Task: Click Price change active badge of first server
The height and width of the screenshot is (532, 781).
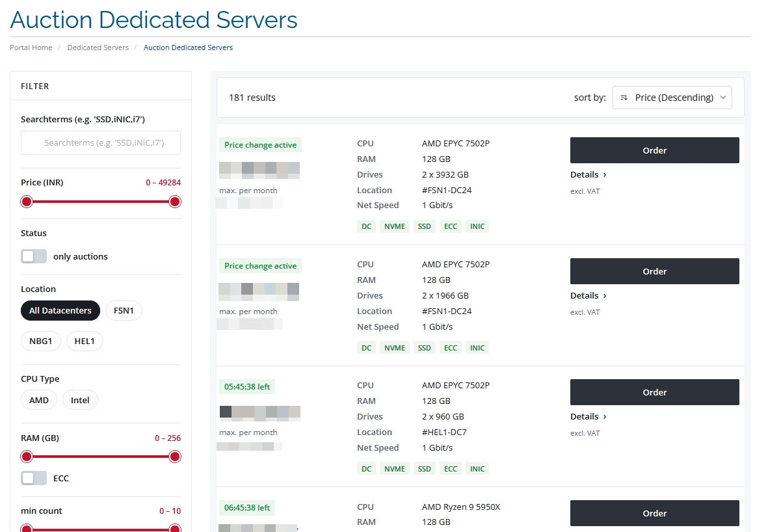Action: (260, 145)
